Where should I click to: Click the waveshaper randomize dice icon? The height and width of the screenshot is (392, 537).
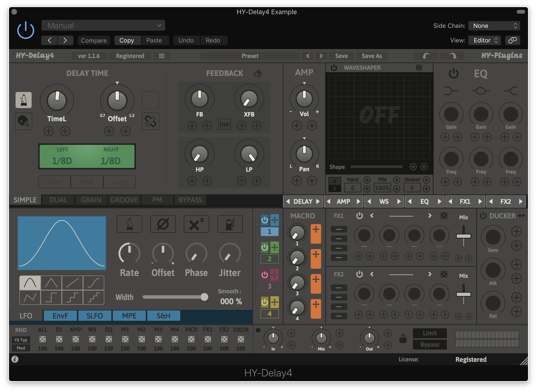[x=419, y=68]
